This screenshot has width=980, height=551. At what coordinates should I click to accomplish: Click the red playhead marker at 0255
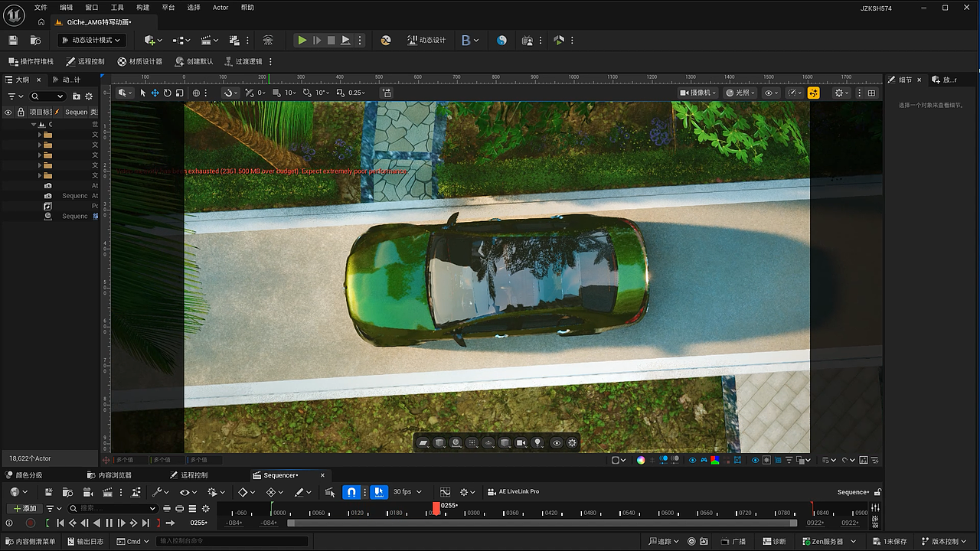(436, 508)
